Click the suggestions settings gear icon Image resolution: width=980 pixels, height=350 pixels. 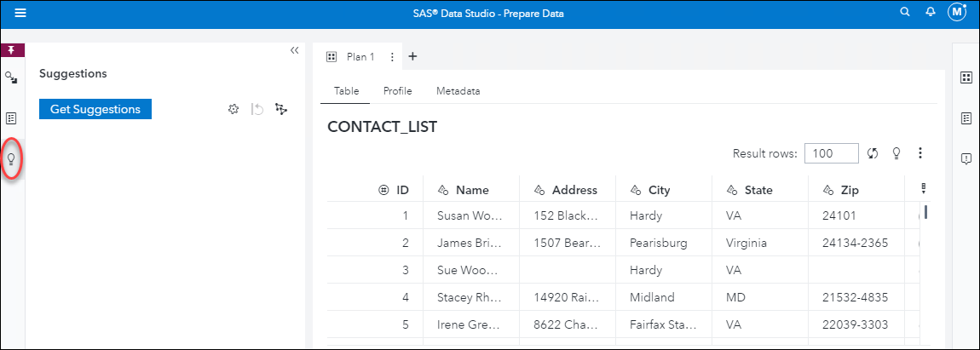coord(233,110)
